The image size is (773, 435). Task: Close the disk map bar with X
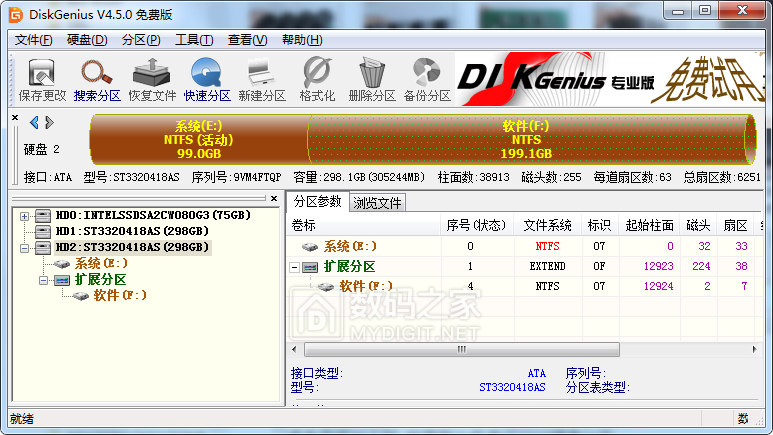[x=15, y=117]
